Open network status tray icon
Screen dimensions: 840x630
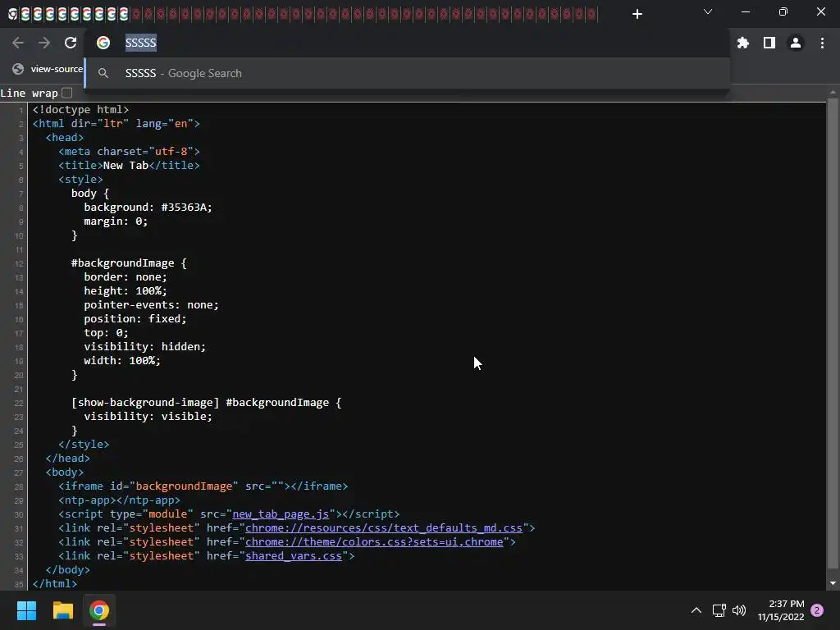pyautogui.click(x=719, y=610)
